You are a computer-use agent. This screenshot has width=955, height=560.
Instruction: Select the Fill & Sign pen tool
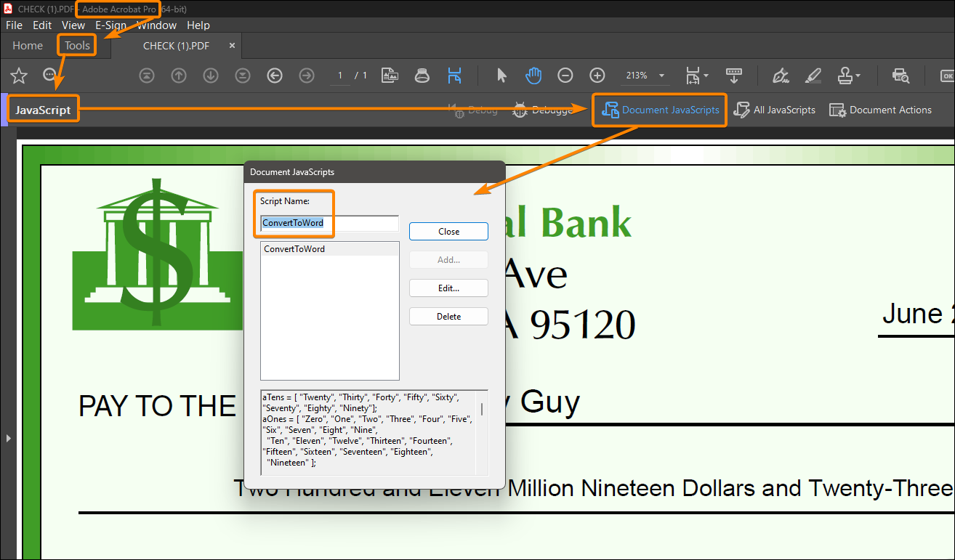pos(781,76)
